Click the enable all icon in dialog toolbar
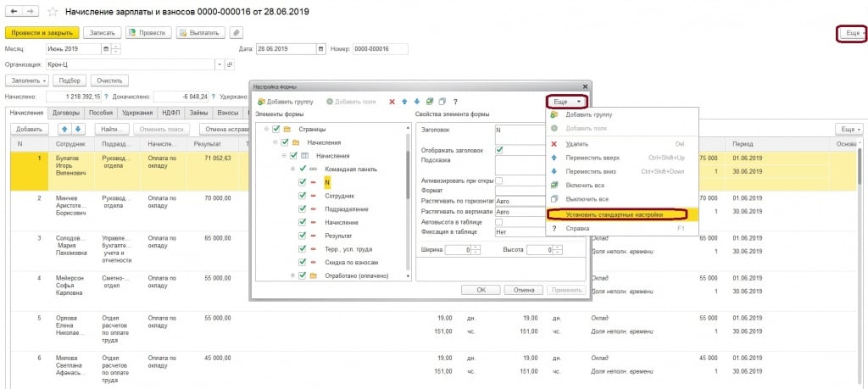Screen dimensions: 868x389 430,102
